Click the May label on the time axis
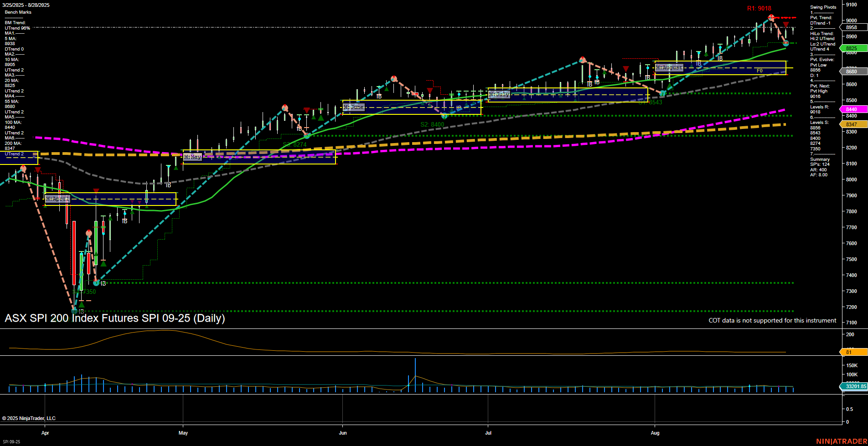 [183, 433]
